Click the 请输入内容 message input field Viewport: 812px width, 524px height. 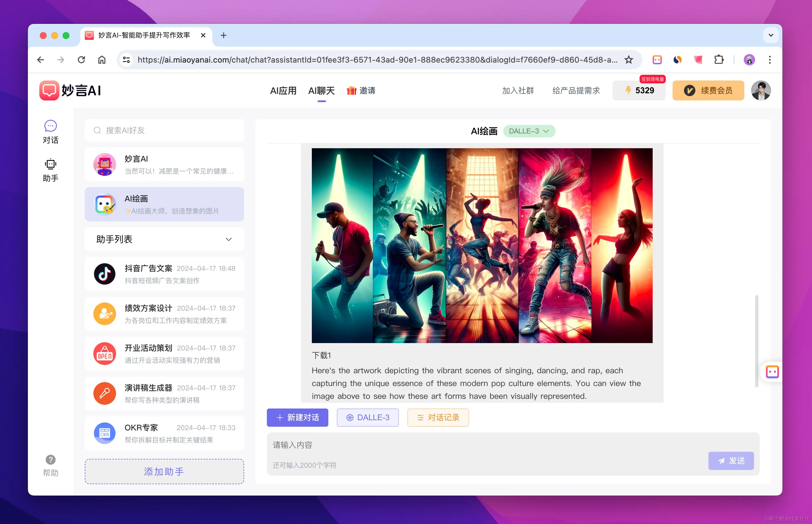click(x=477, y=445)
